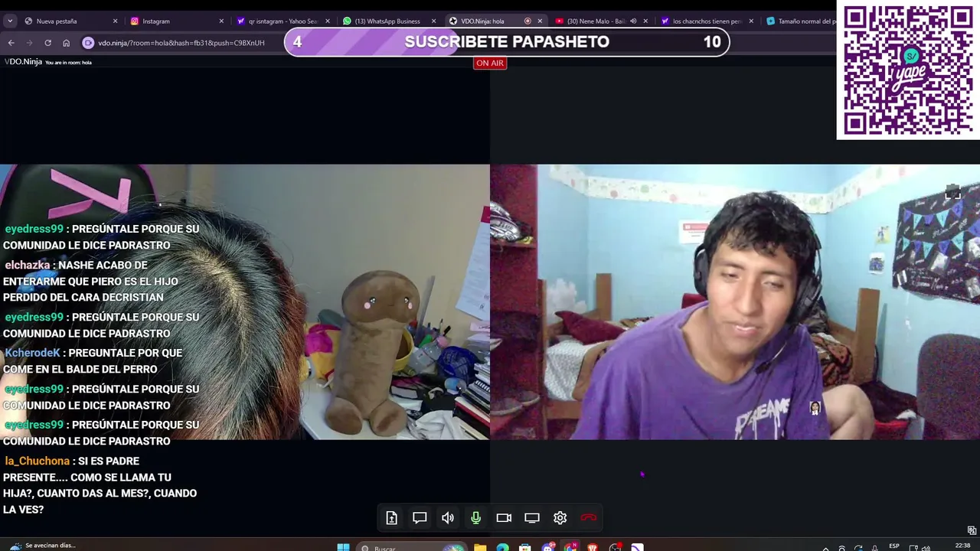Click the ESP language indicator
The width and height of the screenshot is (980, 551).
(894, 546)
